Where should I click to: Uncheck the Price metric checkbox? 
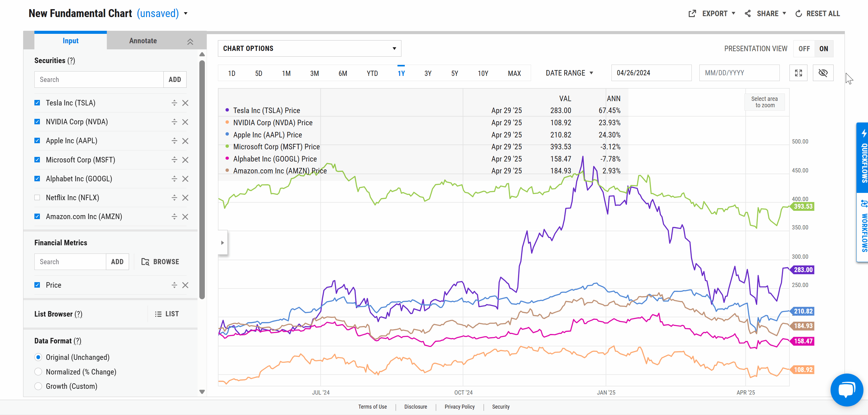(37, 285)
